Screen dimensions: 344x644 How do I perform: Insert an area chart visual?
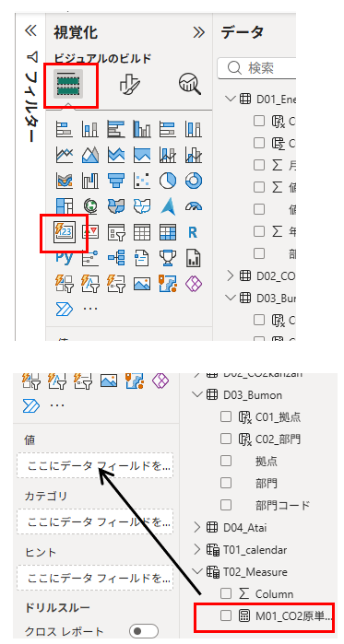tap(89, 155)
